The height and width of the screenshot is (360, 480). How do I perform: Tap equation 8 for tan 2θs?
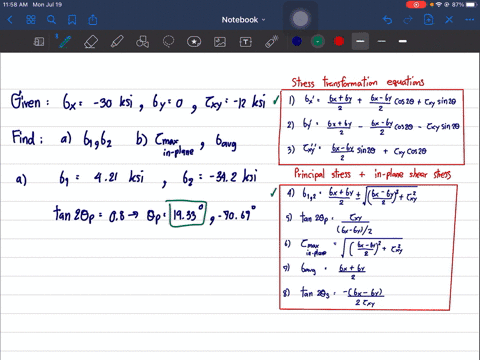[333, 296]
